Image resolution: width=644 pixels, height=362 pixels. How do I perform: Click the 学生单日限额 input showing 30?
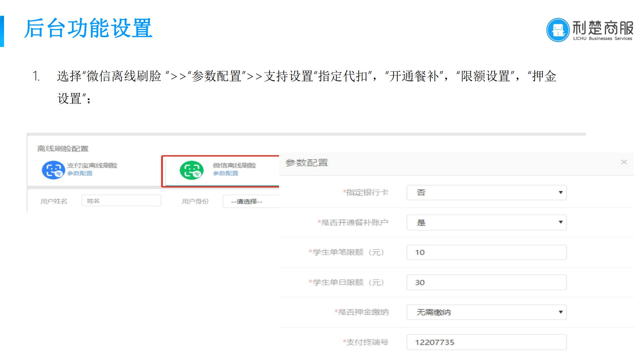tap(486, 282)
